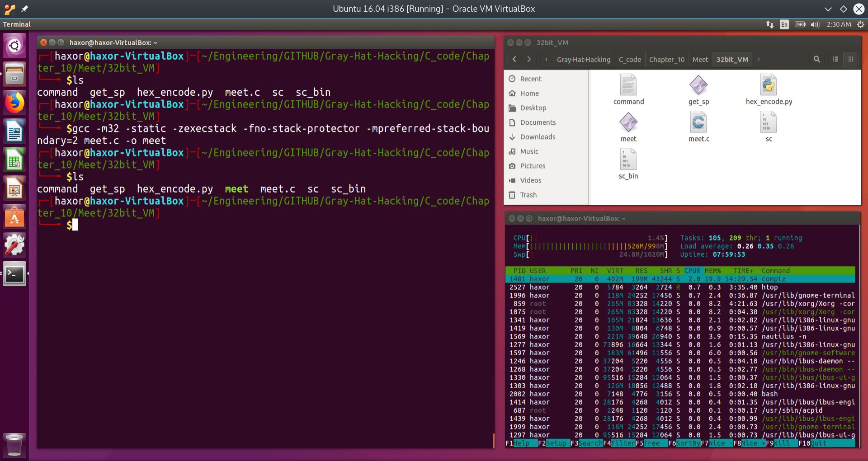Viewport: 868px width, 461px height.
Task: Open search in Files toolbar
Action: point(816,59)
